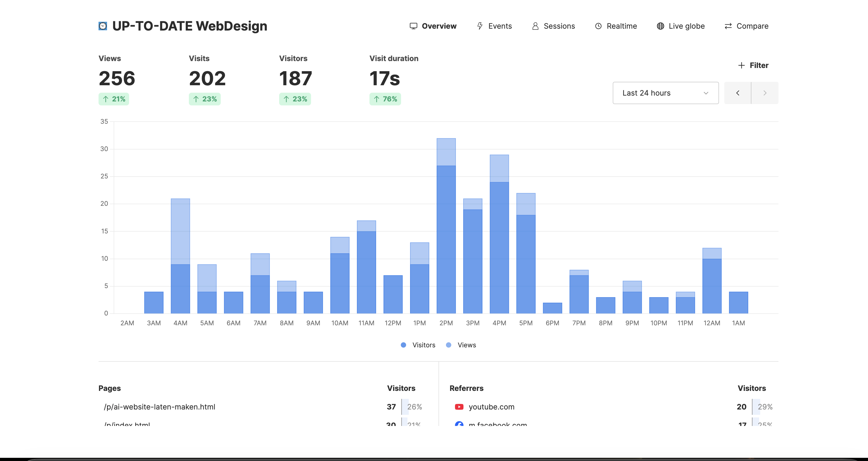Image resolution: width=868 pixels, height=461 pixels.
Task: Select the Visits metric 202
Action: click(x=207, y=78)
